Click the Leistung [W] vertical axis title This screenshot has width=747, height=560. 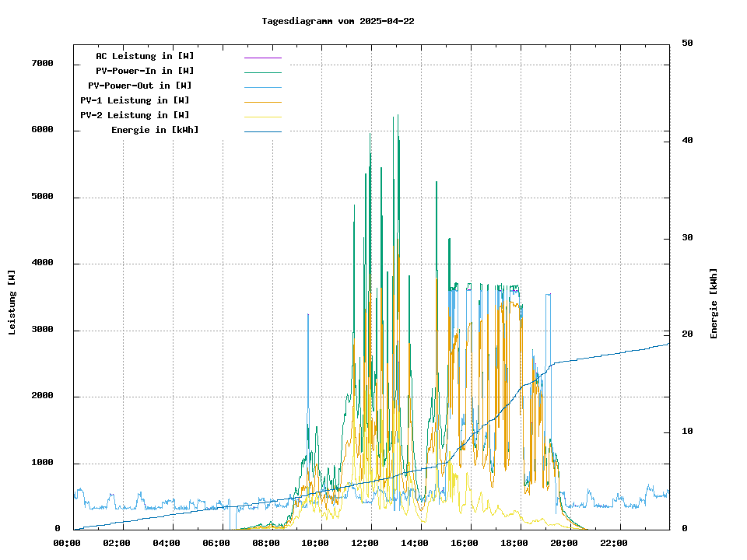(x=12, y=303)
